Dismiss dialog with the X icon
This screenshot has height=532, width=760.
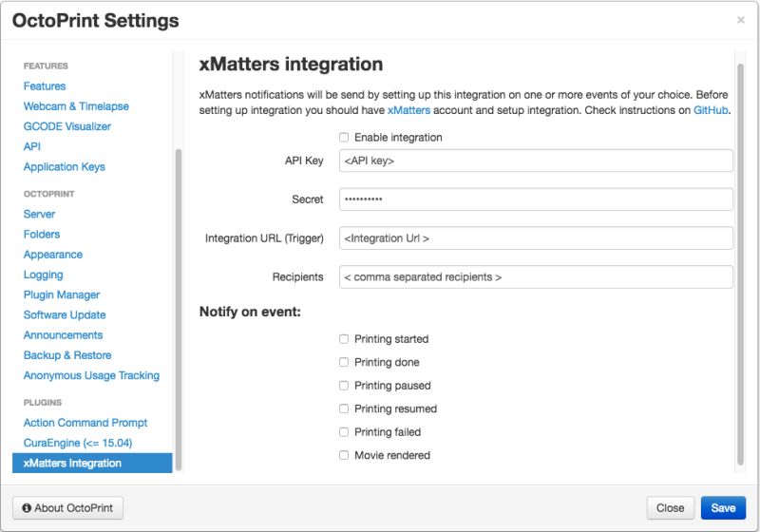(741, 20)
